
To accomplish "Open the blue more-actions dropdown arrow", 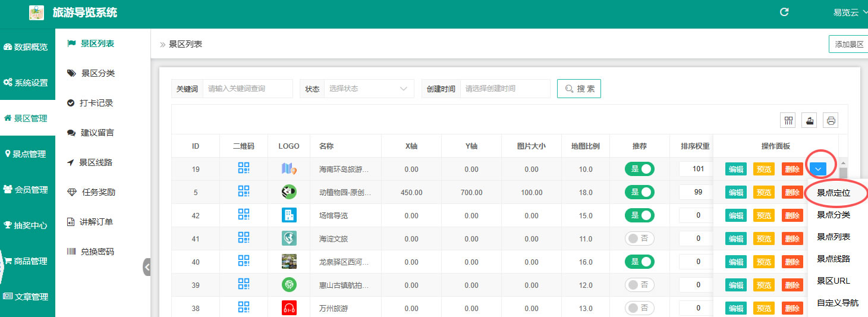I will click(818, 169).
